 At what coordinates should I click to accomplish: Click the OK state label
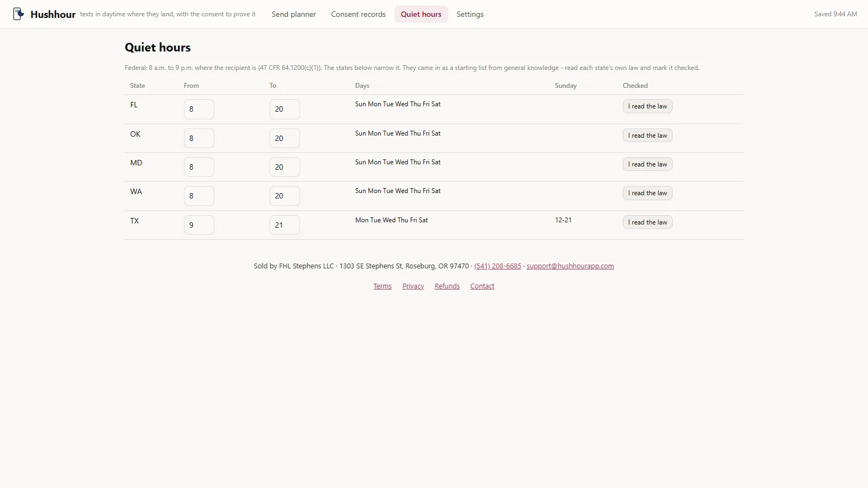(x=135, y=134)
